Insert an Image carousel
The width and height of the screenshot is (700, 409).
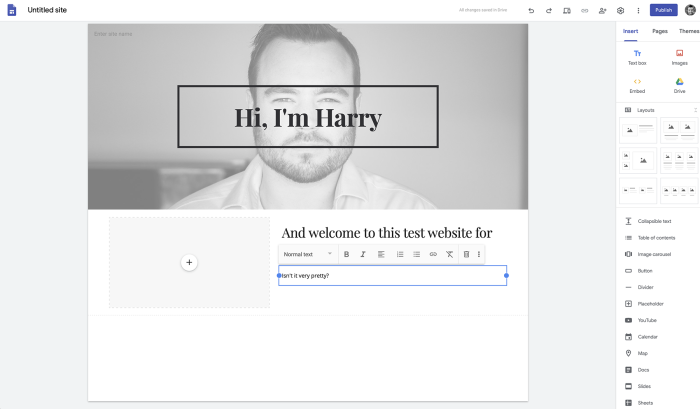click(x=654, y=254)
